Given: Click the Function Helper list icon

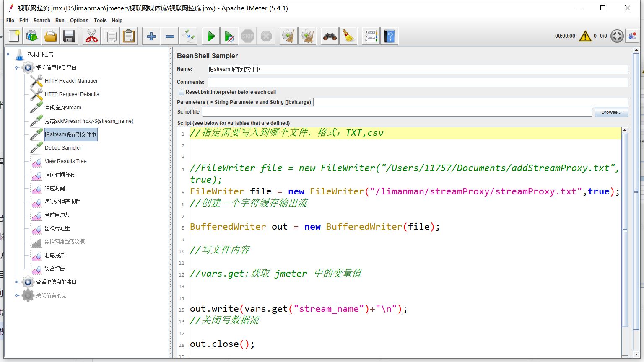Looking at the screenshot, I should tap(371, 36).
